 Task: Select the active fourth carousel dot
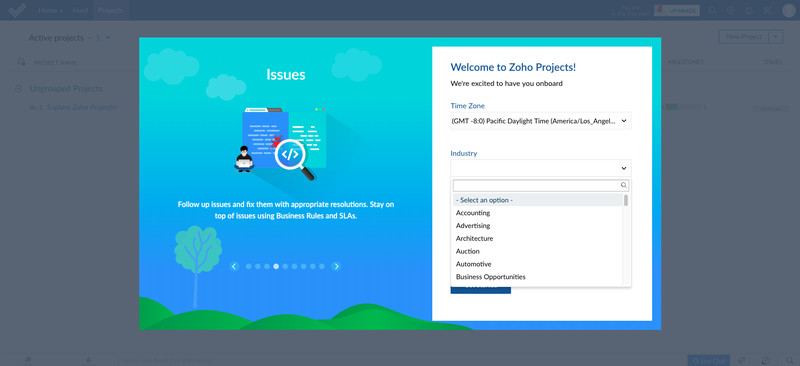(x=276, y=266)
